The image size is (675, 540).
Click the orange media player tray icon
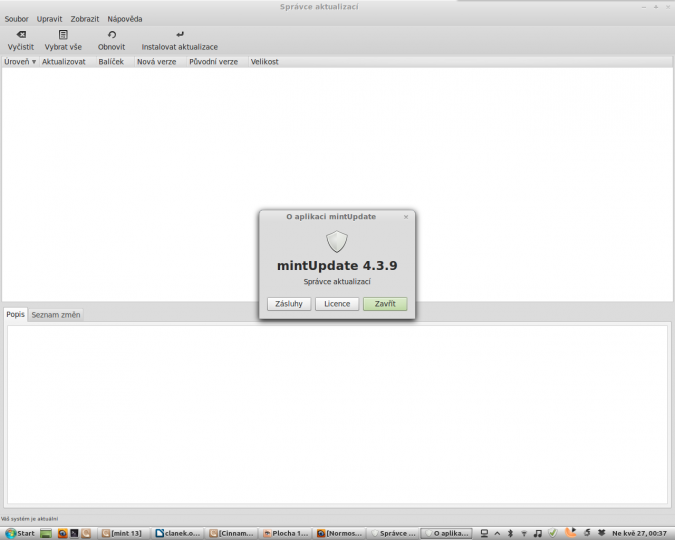tap(570, 532)
